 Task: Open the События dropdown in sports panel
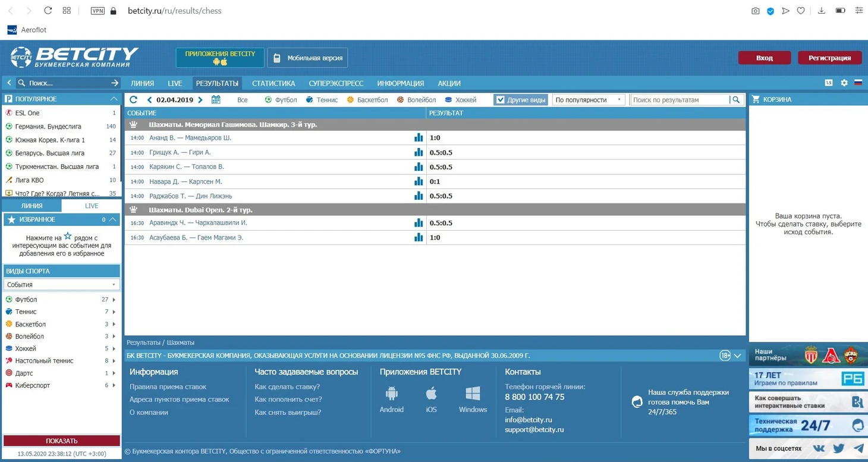pos(61,285)
